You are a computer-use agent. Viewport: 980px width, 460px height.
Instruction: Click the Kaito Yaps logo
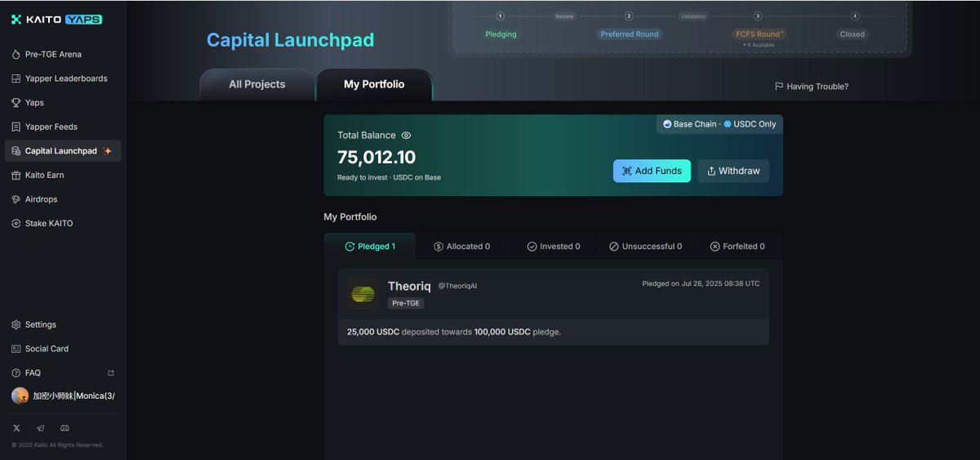click(56, 20)
